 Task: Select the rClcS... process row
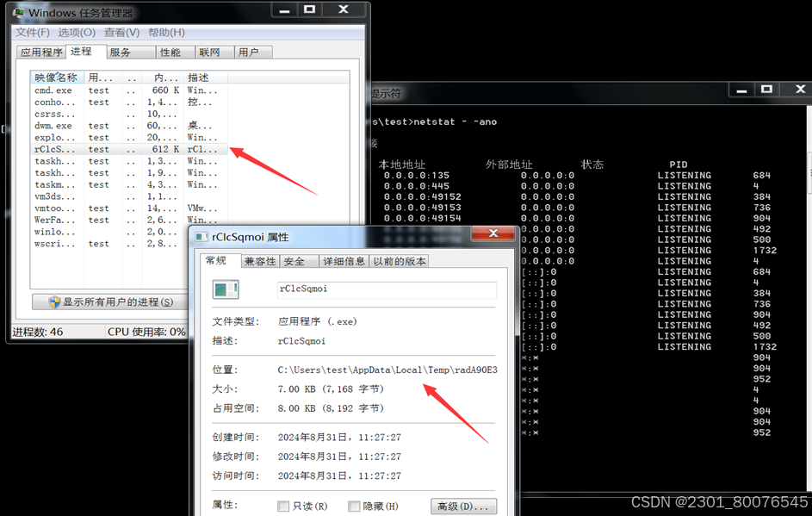(x=129, y=149)
